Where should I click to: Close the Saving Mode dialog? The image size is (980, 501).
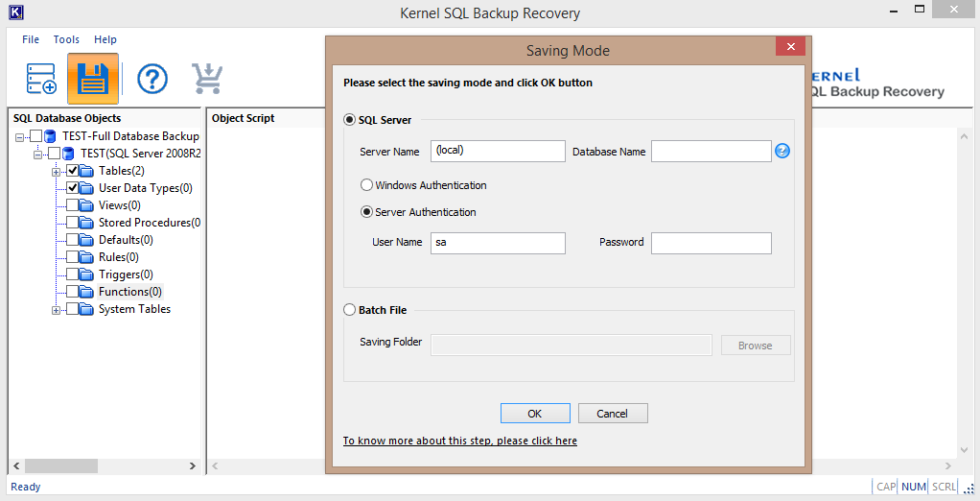pyautogui.click(x=791, y=46)
